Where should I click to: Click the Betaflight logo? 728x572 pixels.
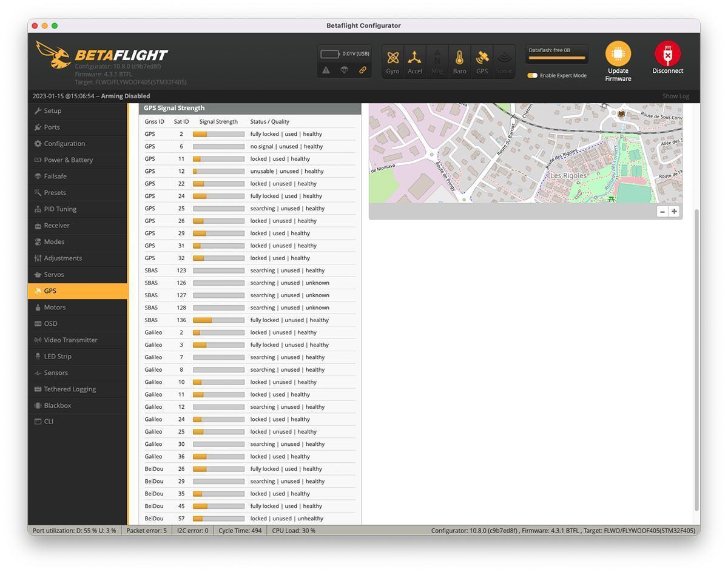point(101,55)
